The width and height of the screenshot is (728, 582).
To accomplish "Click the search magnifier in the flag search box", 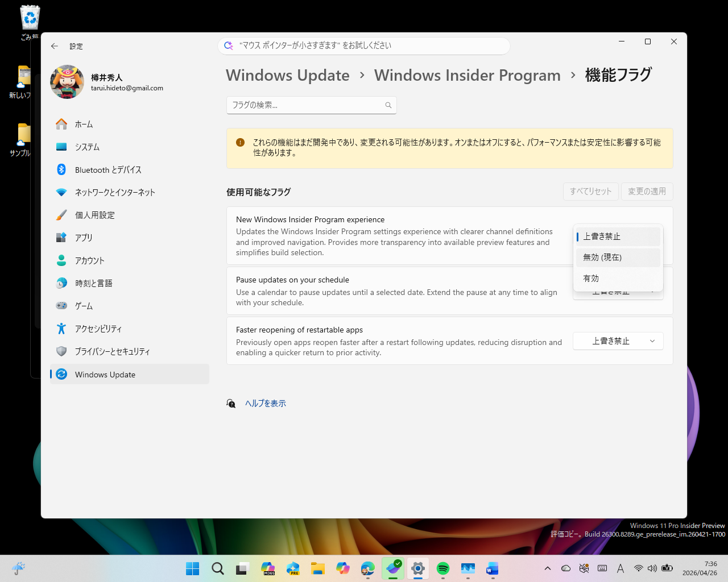I will pyautogui.click(x=388, y=105).
